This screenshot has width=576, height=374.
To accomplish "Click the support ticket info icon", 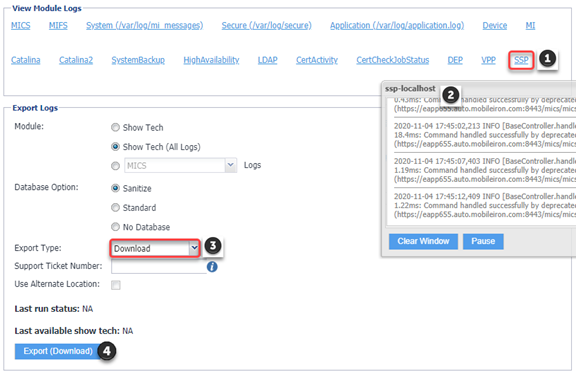I will point(212,267).
